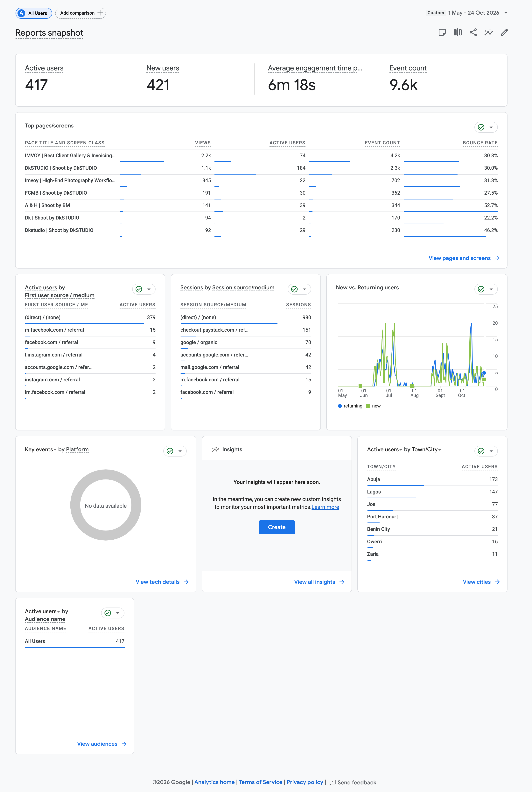The width and height of the screenshot is (532, 792).
Task: Click the plus icon in Add comparison
Action: point(100,13)
